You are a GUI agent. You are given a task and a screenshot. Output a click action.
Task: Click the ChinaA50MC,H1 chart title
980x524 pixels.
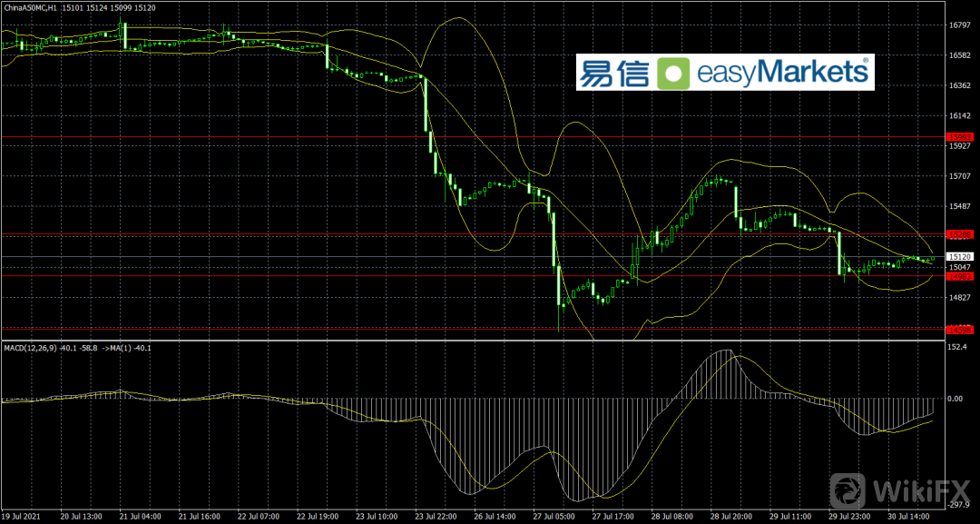tap(33, 7)
